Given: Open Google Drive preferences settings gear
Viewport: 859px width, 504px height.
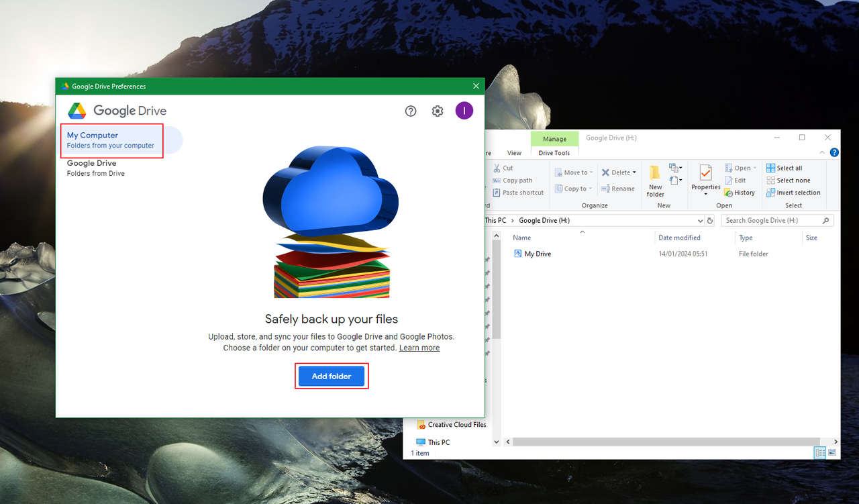Looking at the screenshot, I should (x=437, y=111).
